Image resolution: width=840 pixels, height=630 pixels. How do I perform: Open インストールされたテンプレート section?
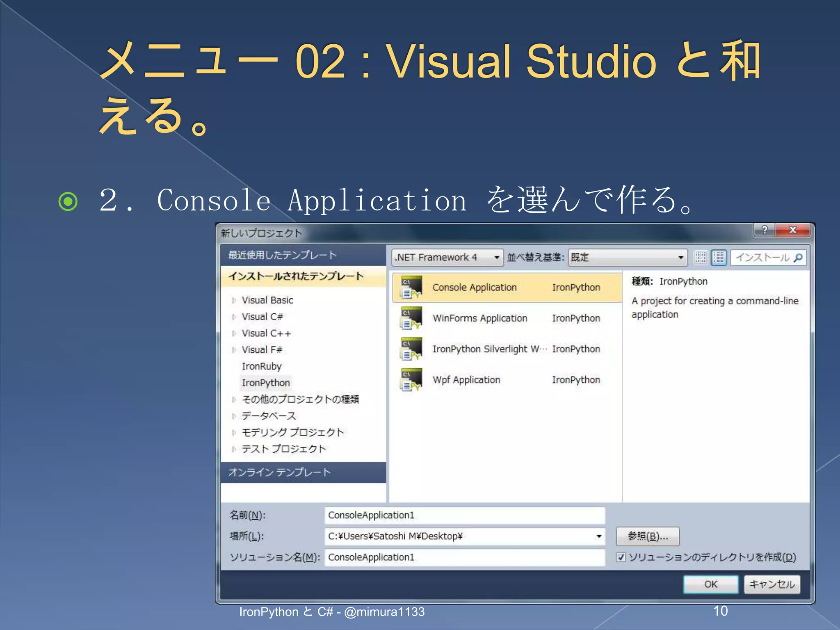click(x=303, y=276)
